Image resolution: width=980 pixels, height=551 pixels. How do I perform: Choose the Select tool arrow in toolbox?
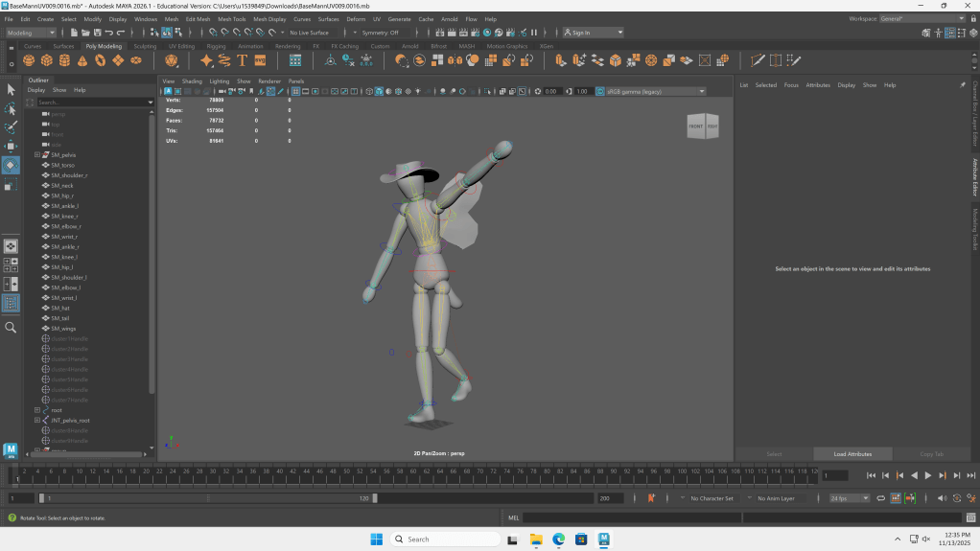coord(12,89)
